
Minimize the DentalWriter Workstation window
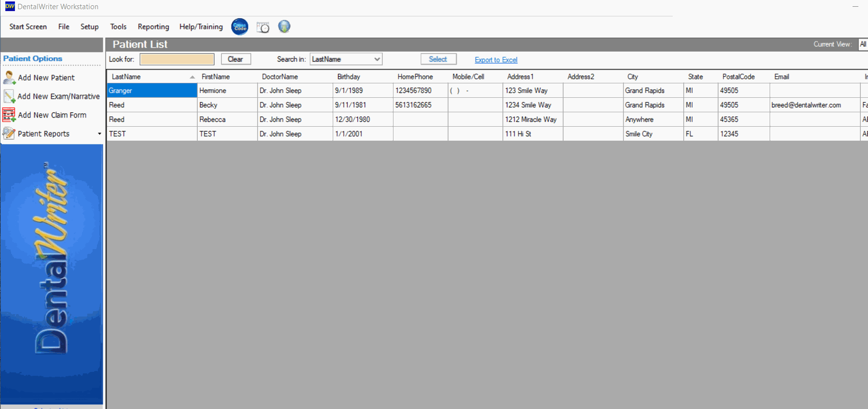pos(855,6)
